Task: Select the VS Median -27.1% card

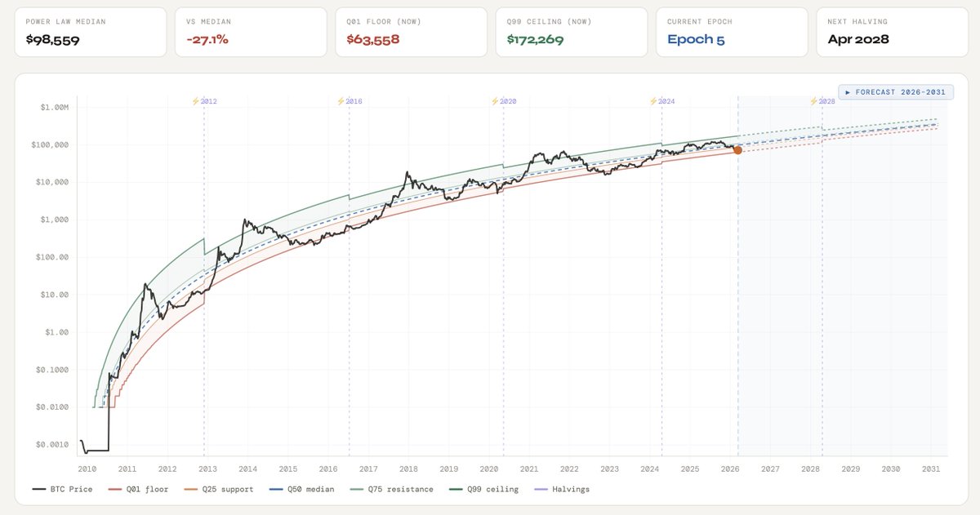Action: tap(251, 33)
